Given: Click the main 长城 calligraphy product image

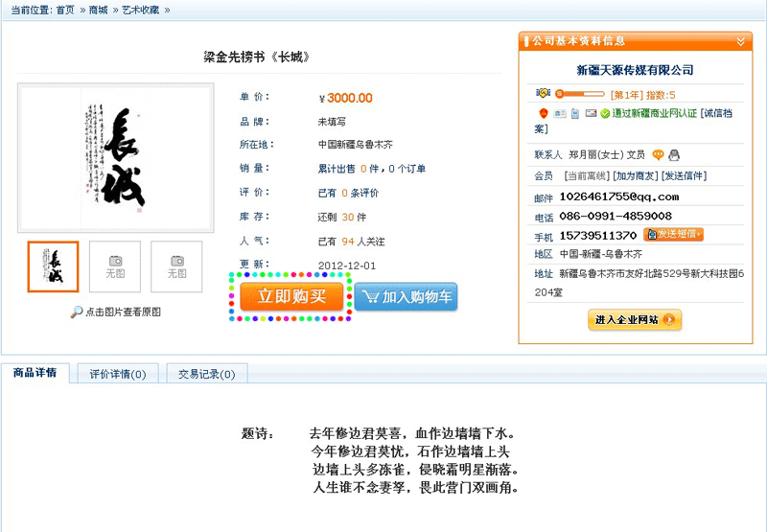Looking at the screenshot, I should [116, 158].
